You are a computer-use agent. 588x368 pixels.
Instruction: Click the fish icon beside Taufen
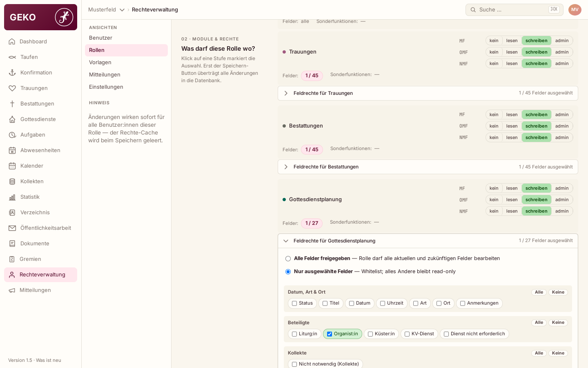(12, 57)
